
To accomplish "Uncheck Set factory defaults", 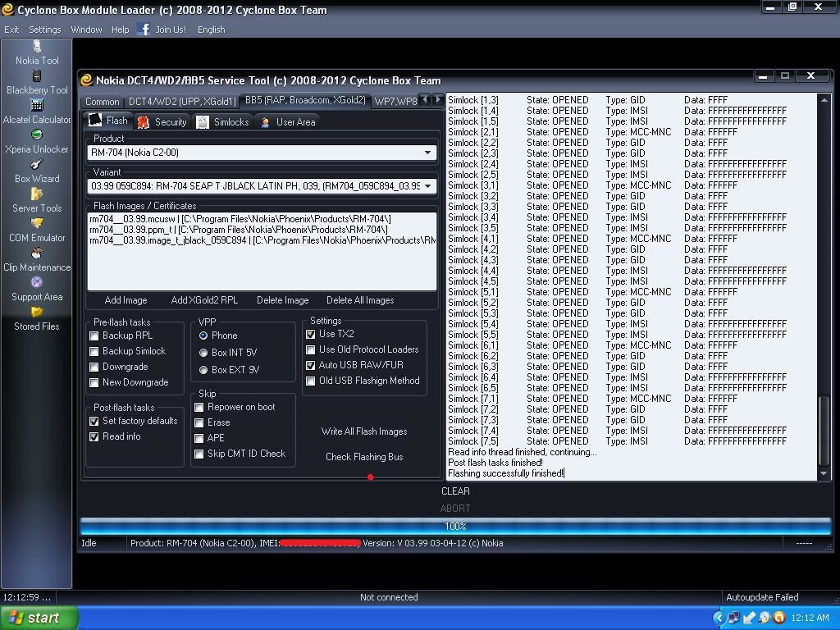I will click(94, 421).
